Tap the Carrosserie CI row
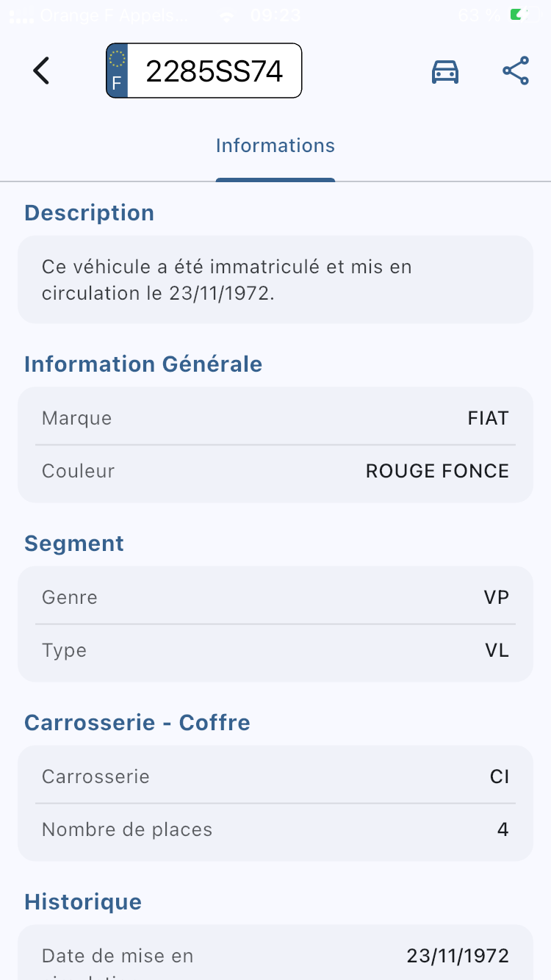The image size is (551, 980). [x=275, y=777]
